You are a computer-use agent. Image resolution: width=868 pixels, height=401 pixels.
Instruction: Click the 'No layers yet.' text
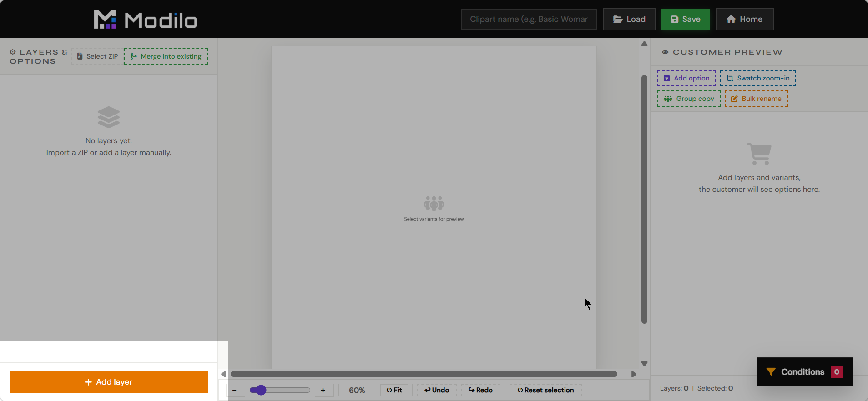coord(109,141)
